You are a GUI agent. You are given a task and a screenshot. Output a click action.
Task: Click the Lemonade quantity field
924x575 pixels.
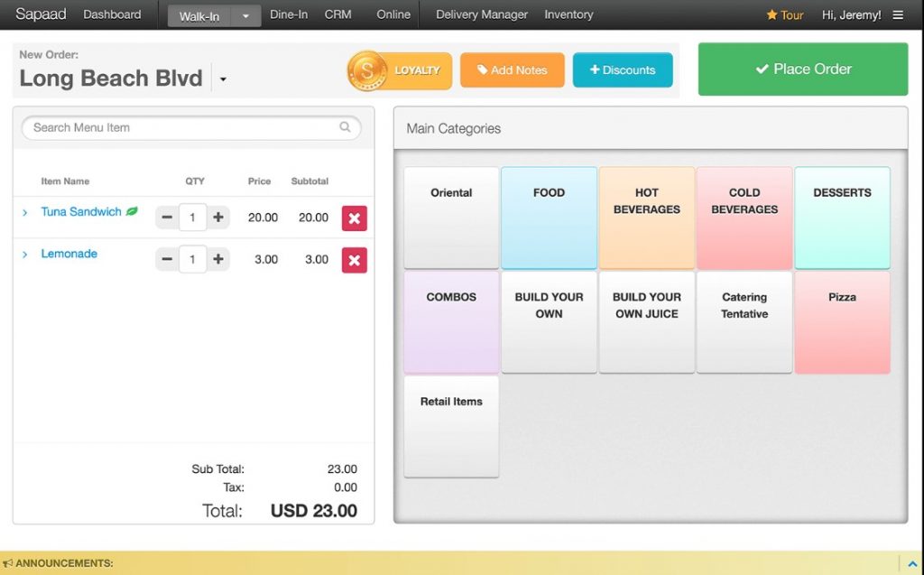(192, 259)
